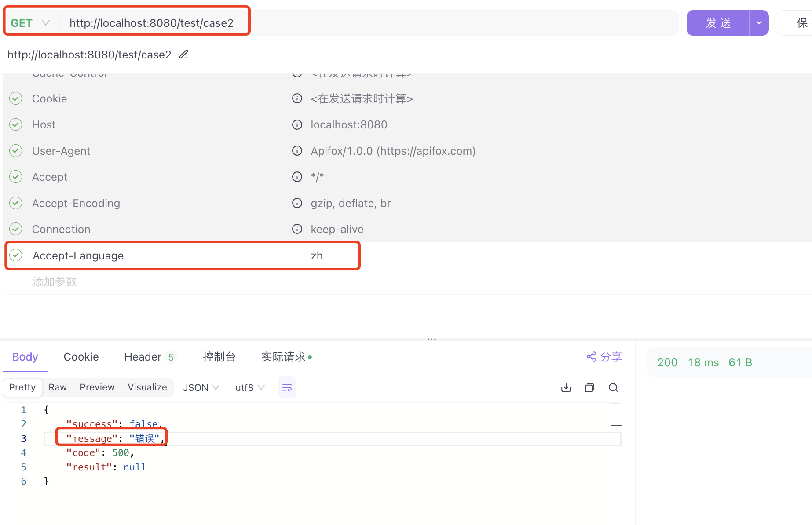The width and height of the screenshot is (812, 525).
Task: Click the 发送 send button
Action: pos(718,22)
